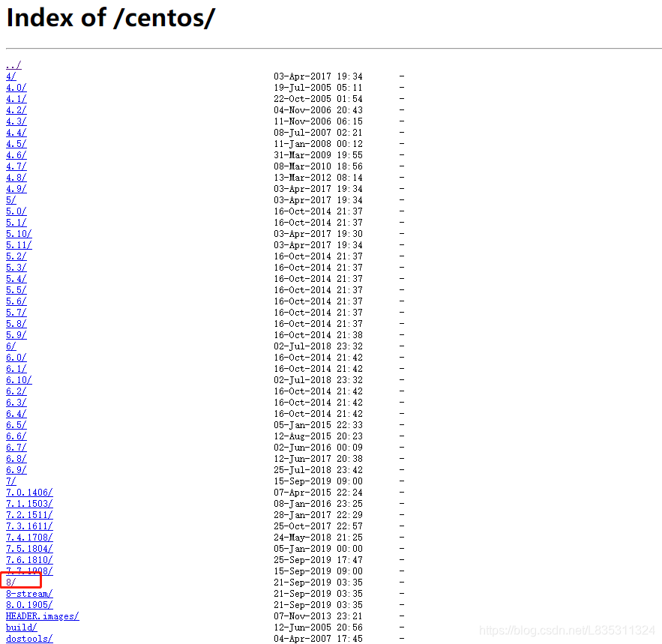
Task: Open the 6/ directory link
Action: click(x=11, y=346)
